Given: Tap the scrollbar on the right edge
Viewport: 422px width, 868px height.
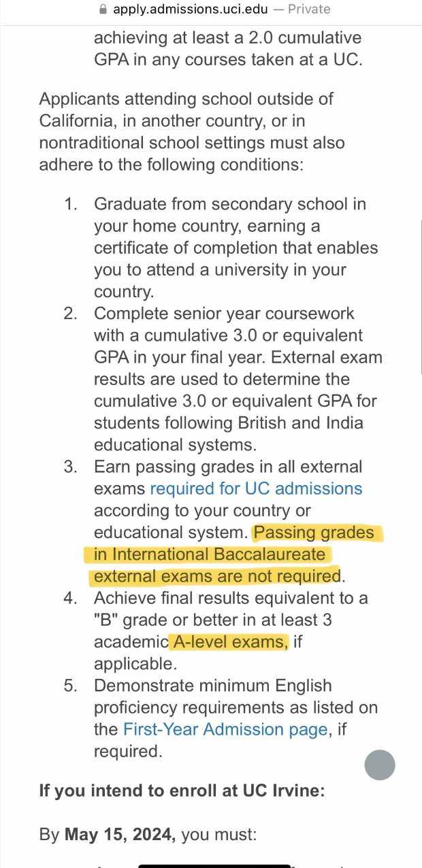Looking at the screenshot, I should click(420, 297).
